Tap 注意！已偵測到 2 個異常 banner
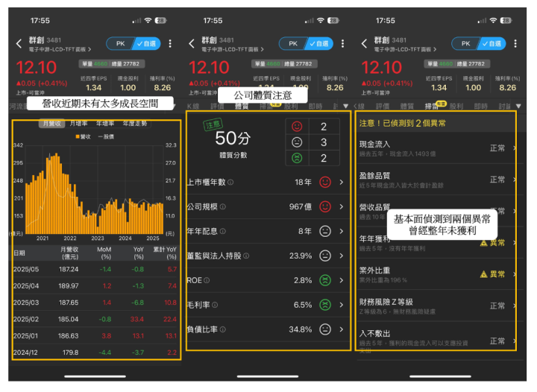 (x=436, y=123)
